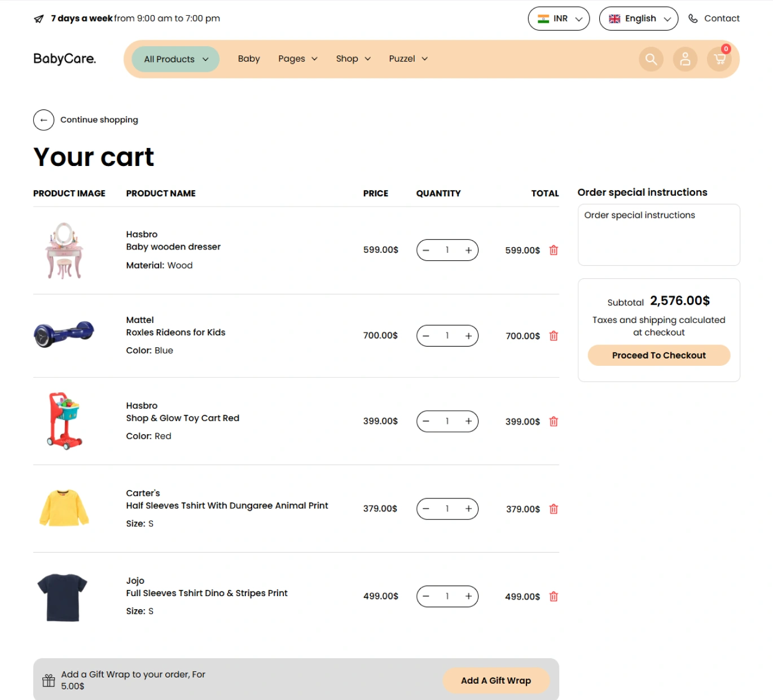Decrease quantity of Shop & Glow Toy Cart

(x=426, y=421)
